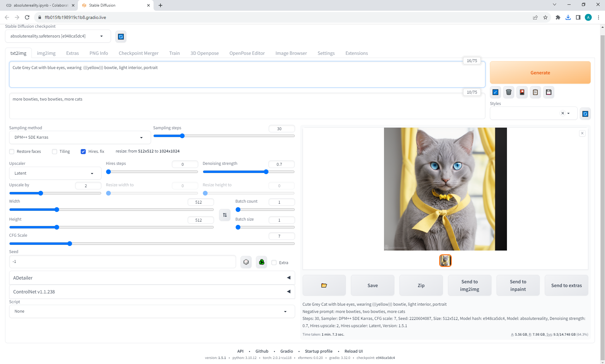Open the Extensions tab
605x364 pixels.
click(x=357, y=53)
